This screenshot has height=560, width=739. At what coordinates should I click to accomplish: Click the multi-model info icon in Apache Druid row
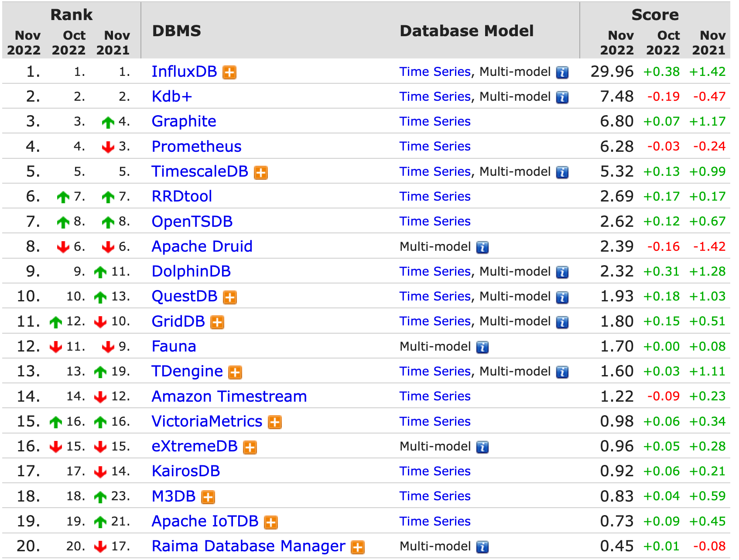(x=482, y=247)
